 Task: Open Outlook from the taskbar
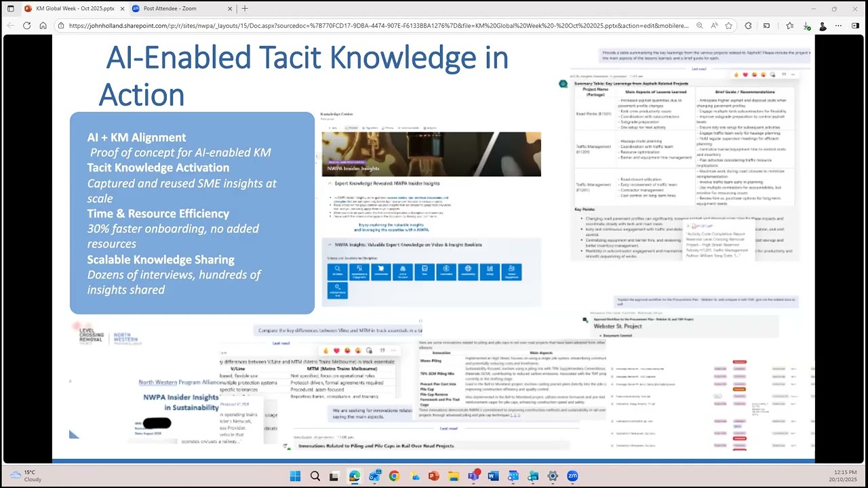point(374,476)
